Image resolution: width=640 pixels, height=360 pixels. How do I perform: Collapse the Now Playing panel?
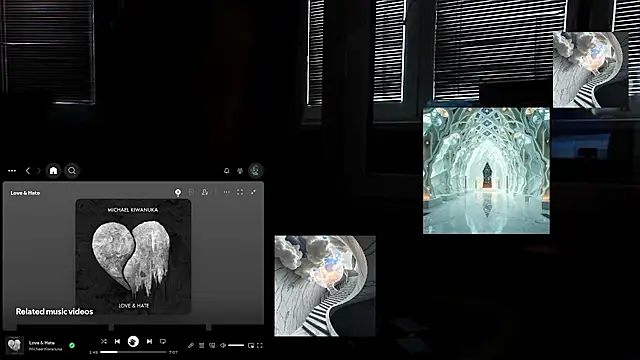pos(253,192)
